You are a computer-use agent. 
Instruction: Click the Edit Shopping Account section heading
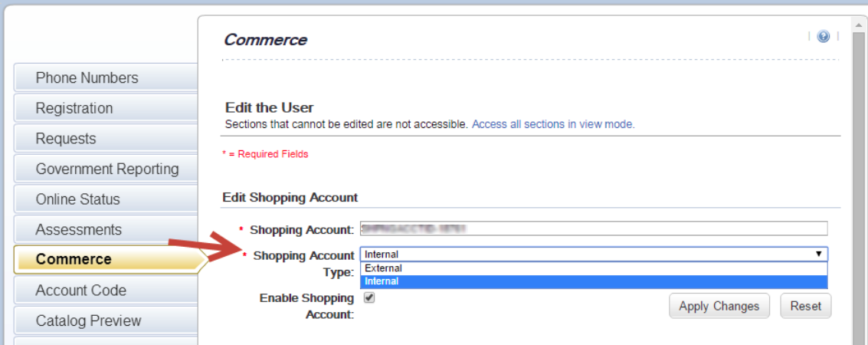pyautogui.click(x=290, y=197)
